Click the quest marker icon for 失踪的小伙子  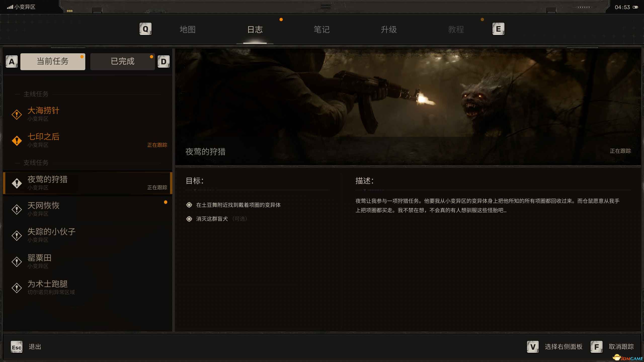coord(17,236)
